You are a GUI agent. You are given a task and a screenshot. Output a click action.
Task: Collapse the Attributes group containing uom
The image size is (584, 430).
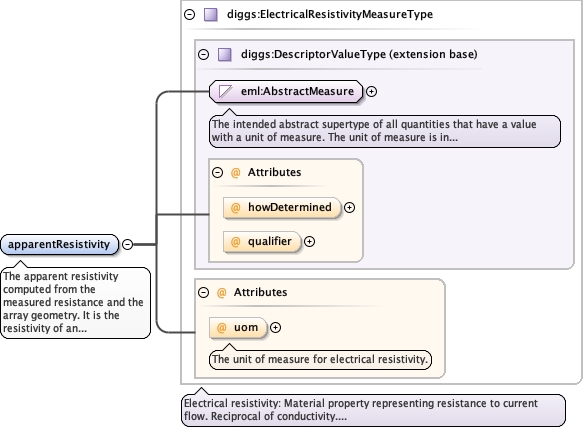click(203, 292)
